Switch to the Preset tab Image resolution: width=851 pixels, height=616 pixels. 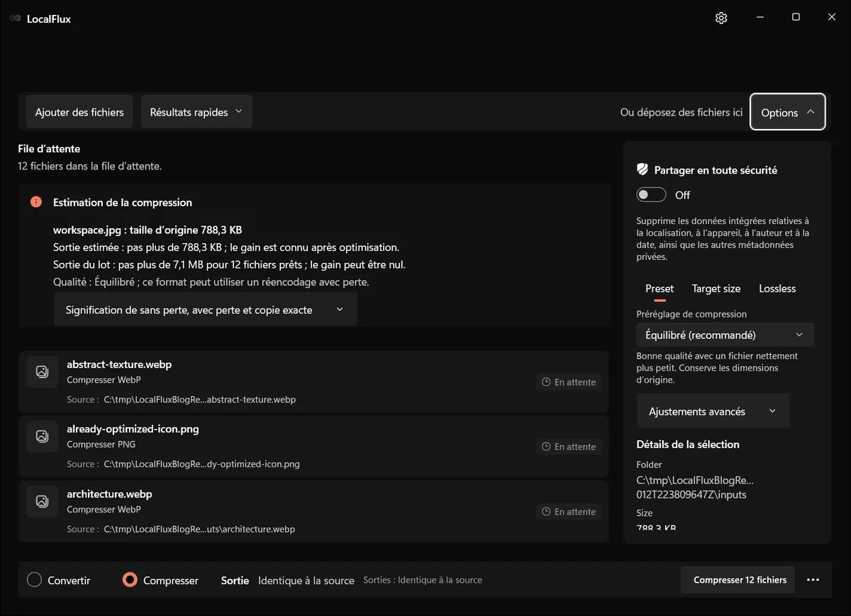pos(660,289)
